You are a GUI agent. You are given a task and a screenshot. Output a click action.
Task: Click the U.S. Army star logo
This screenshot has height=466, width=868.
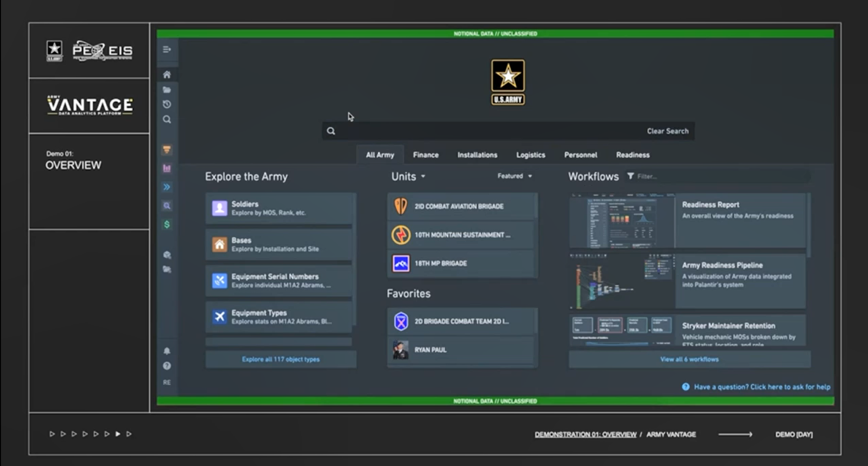click(507, 82)
